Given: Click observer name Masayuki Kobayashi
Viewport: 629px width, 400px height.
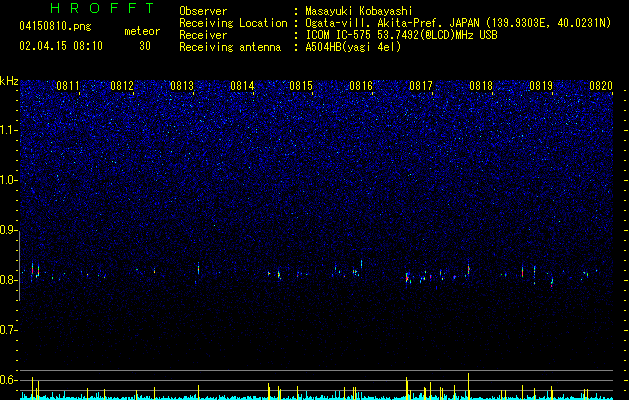Looking at the screenshot, I should coord(359,11).
